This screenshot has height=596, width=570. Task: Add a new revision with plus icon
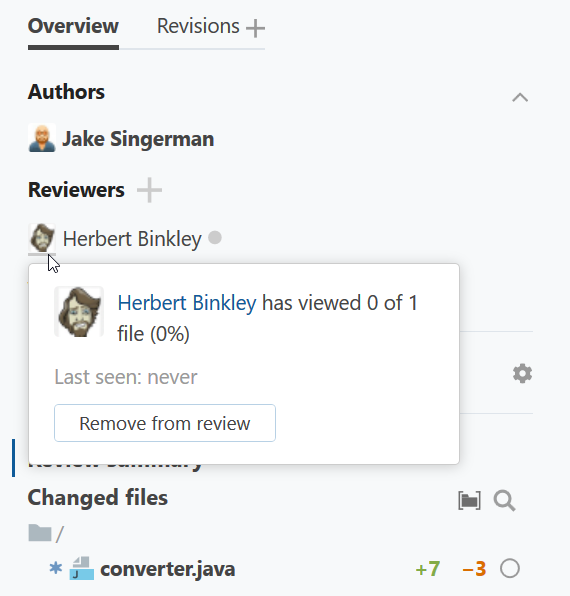(x=255, y=28)
